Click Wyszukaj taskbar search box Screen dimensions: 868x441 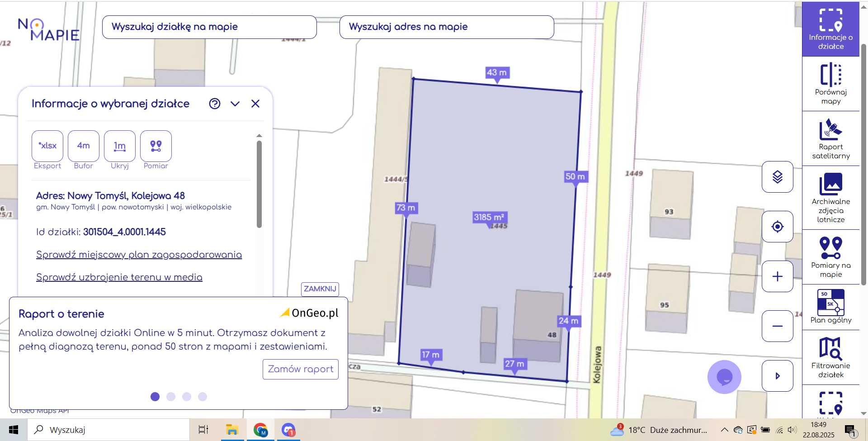point(108,430)
